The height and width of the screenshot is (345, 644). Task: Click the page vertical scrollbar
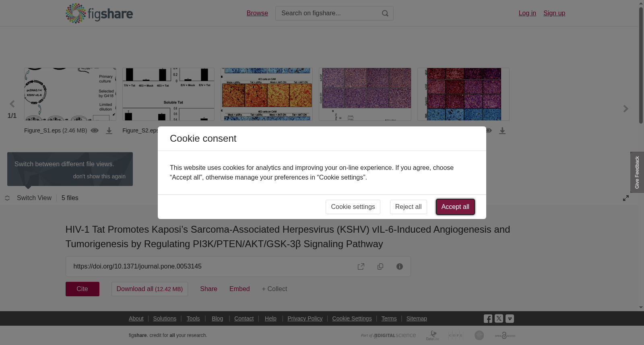[641, 64]
